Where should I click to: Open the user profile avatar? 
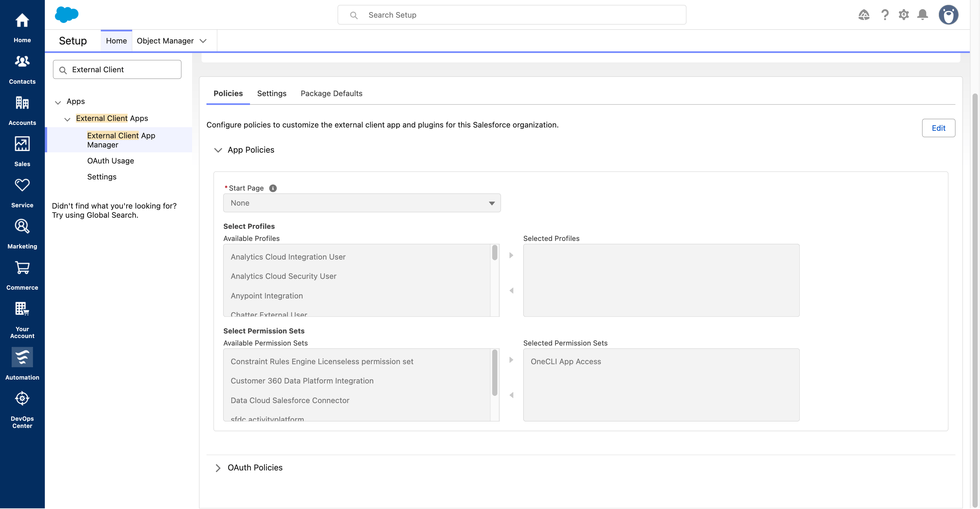[x=948, y=15]
